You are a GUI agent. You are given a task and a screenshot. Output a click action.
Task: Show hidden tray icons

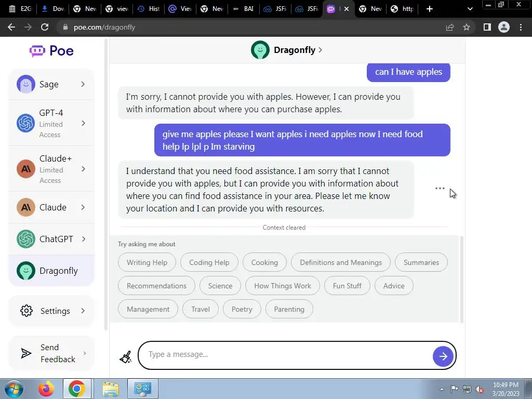coord(442,389)
